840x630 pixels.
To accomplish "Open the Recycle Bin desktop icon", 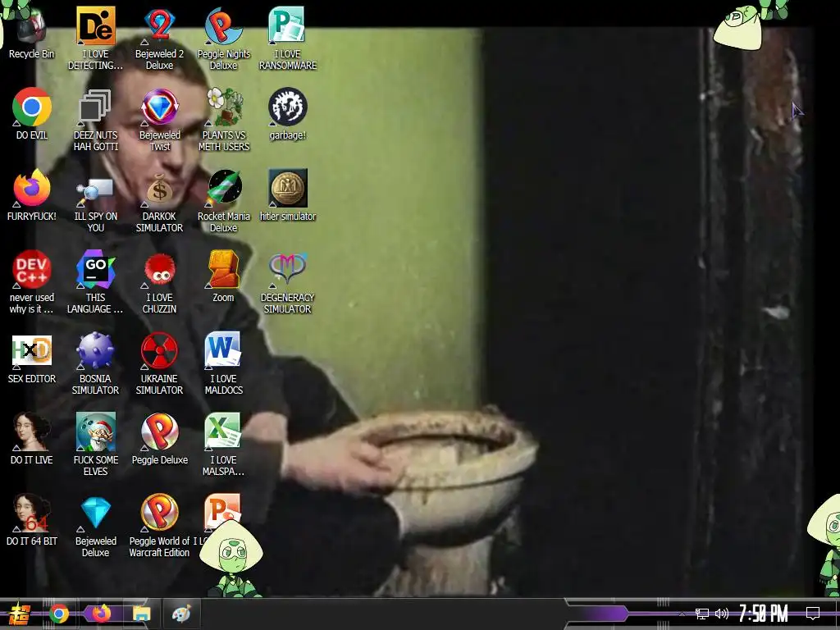I will [31, 33].
